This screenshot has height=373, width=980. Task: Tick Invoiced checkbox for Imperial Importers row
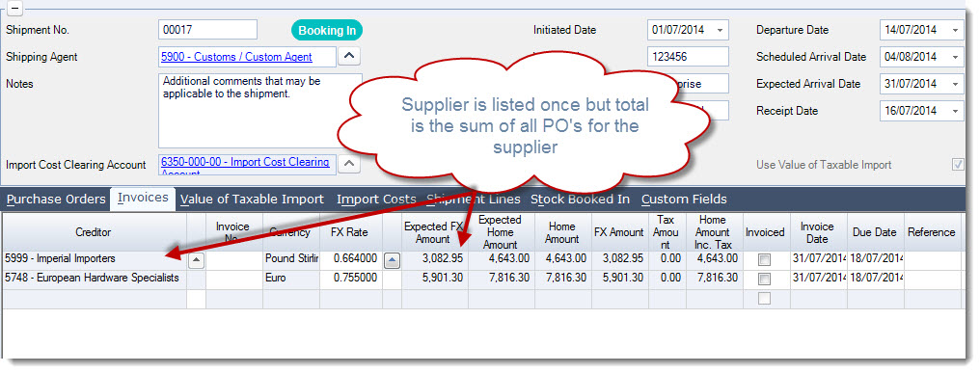click(x=764, y=259)
